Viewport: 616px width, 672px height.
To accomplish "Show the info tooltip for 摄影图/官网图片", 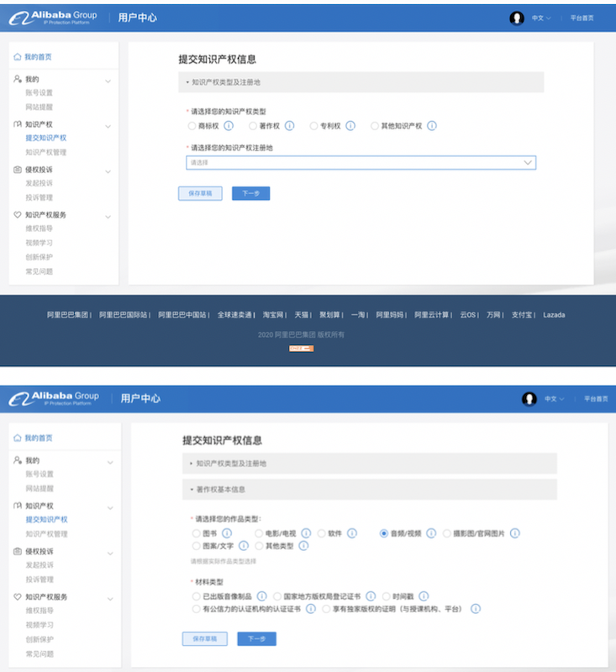I will 515,533.
